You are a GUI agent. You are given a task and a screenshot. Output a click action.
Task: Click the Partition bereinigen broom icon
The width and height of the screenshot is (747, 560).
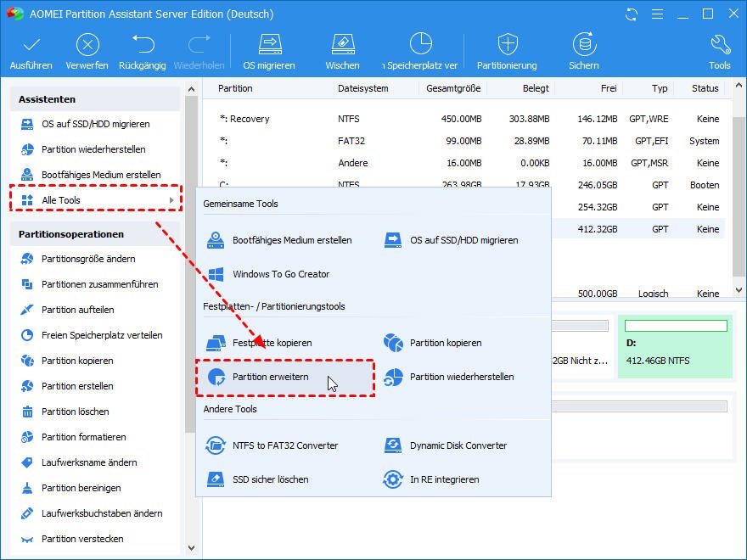28,488
